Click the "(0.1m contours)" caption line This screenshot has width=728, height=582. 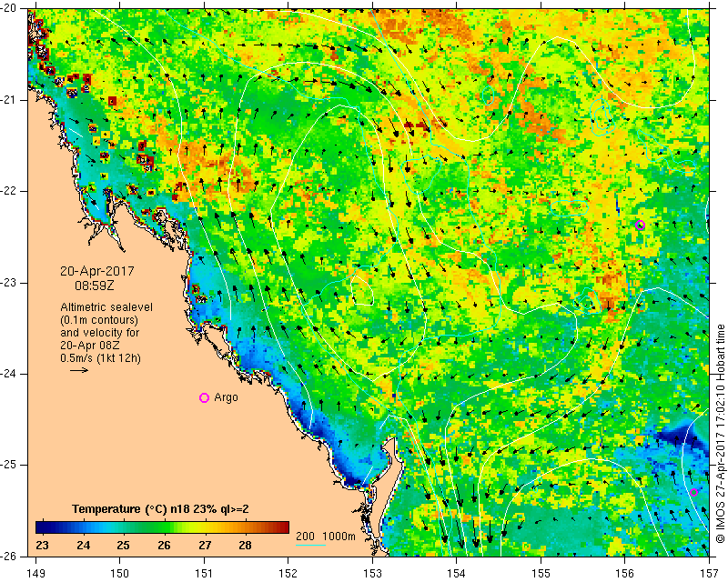coord(99,320)
